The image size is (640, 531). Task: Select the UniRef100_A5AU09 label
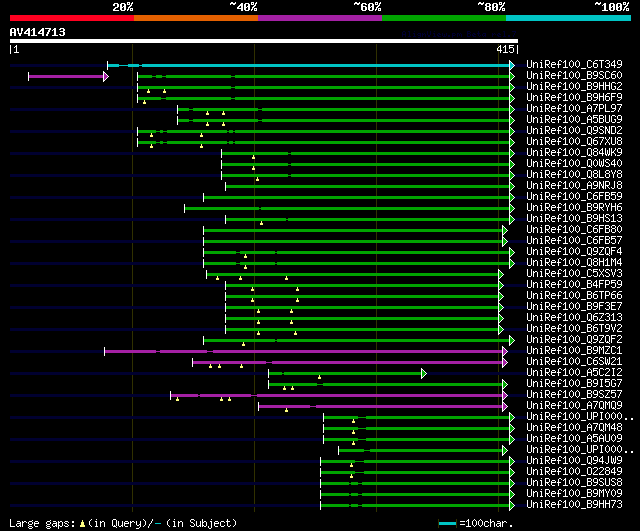click(x=574, y=439)
